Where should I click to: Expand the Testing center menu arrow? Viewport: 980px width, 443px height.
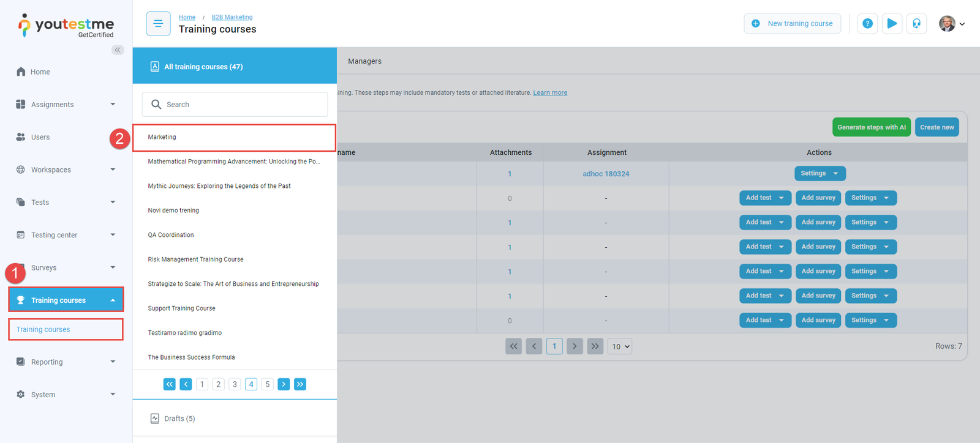pyautogui.click(x=113, y=235)
